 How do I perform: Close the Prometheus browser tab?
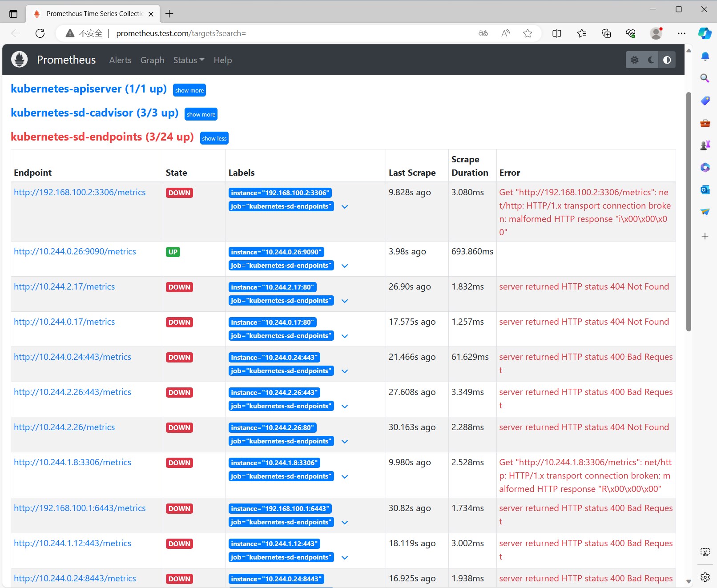[151, 14]
